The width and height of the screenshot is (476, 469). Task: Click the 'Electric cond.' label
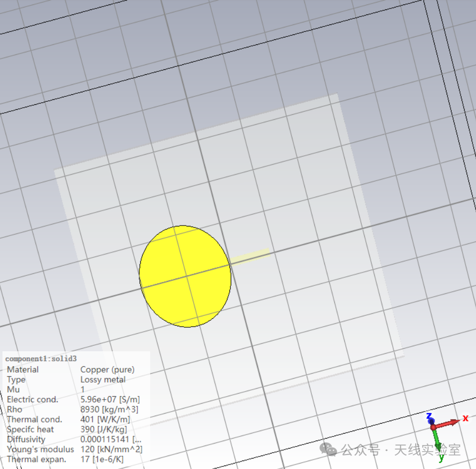[32, 399]
